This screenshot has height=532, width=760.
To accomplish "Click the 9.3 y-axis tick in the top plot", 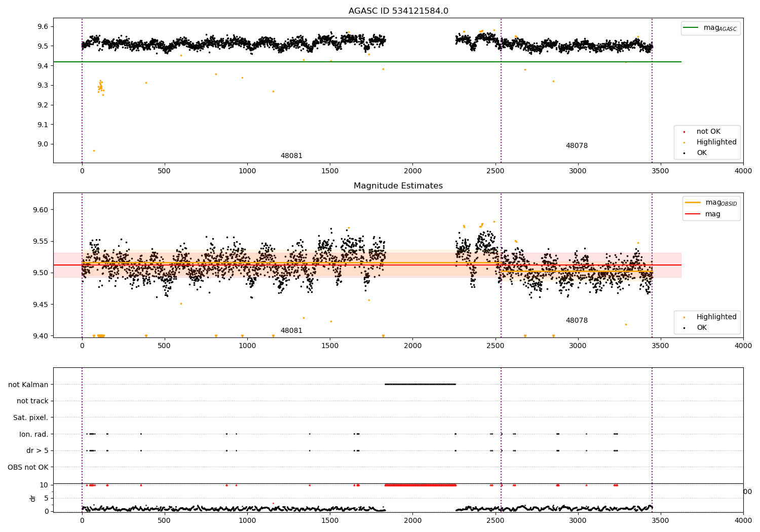I will coord(43,85).
